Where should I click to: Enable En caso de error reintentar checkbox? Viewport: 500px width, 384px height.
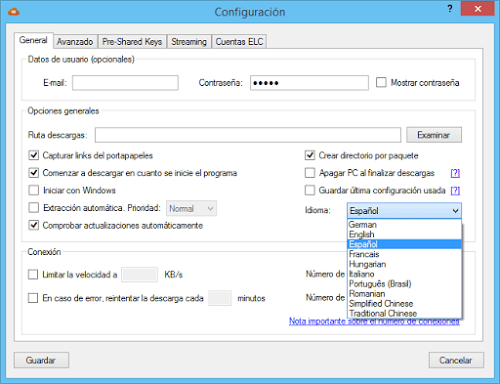click(x=33, y=298)
